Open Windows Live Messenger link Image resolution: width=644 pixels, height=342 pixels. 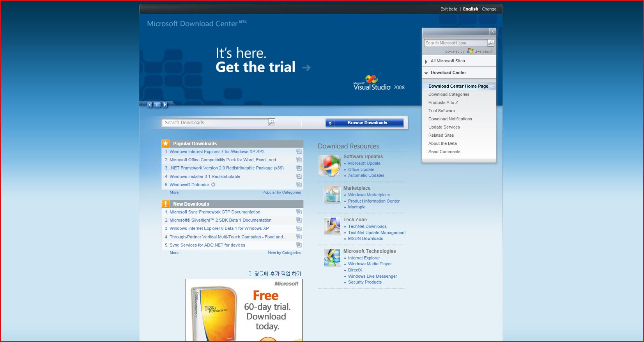click(372, 276)
